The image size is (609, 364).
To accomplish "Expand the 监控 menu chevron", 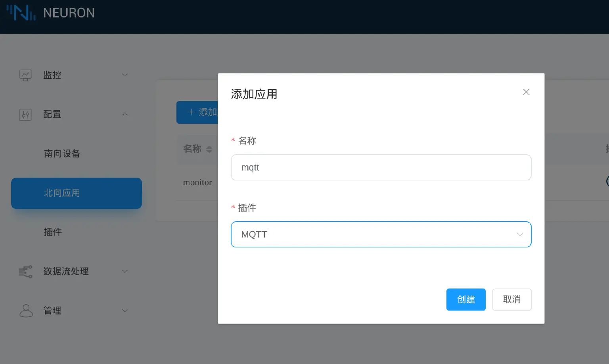I will tap(125, 75).
